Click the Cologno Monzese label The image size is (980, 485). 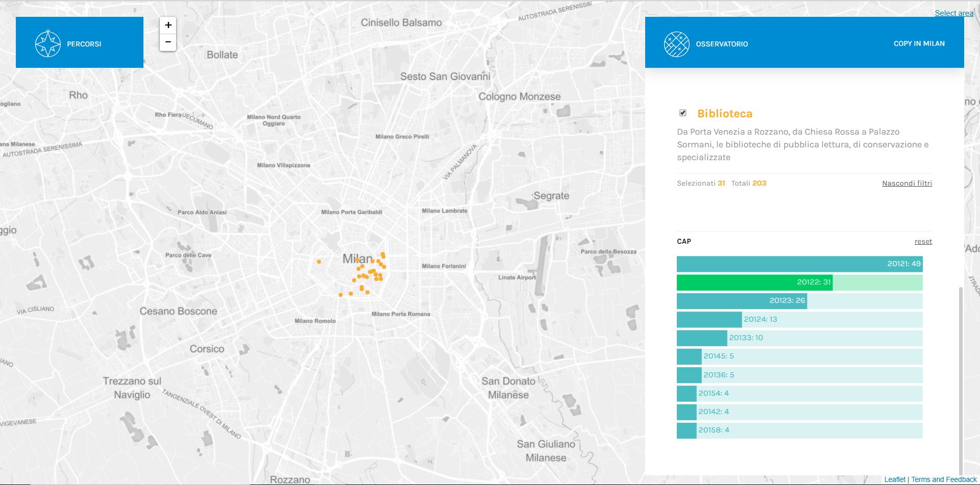point(520,96)
